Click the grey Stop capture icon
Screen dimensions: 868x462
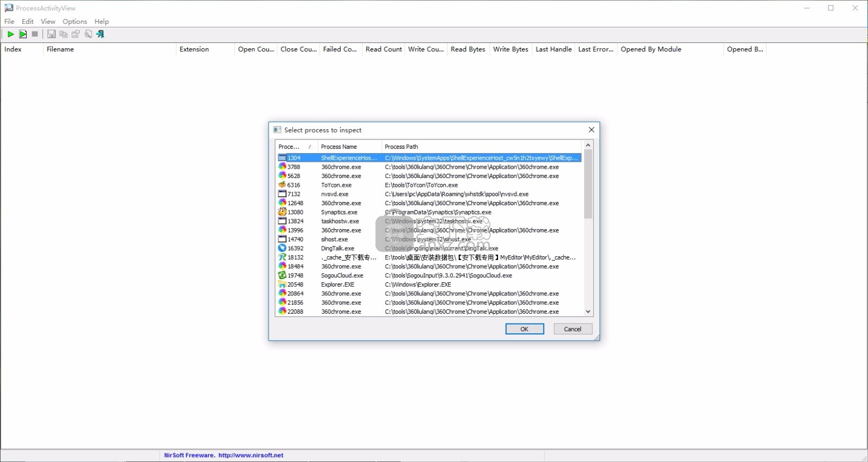tap(35, 34)
